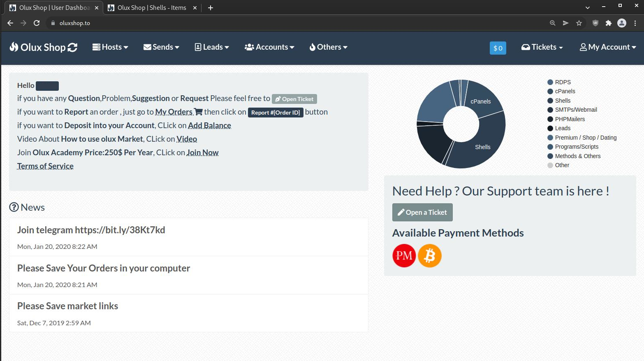Expand the My Account dropdown
The height and width of the screenshot is (361, 644).
click(608, 47)
